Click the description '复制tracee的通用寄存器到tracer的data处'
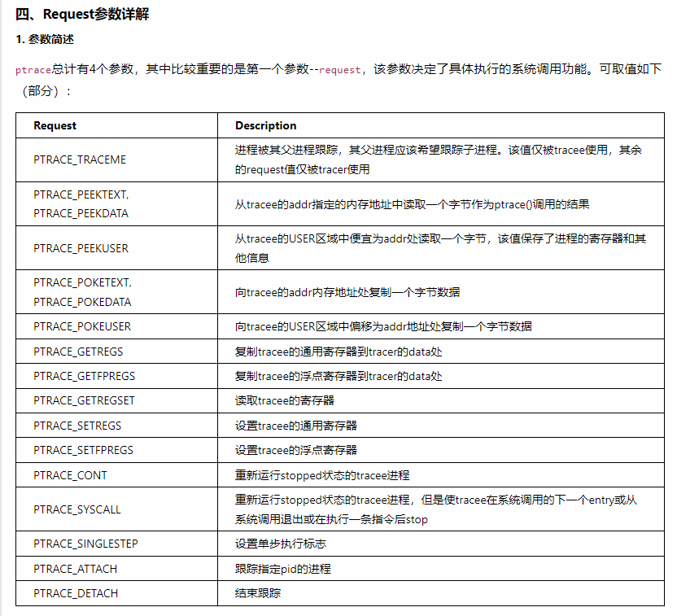The height and width of the screenshot is (616, 677). click(x=338, y=352)
